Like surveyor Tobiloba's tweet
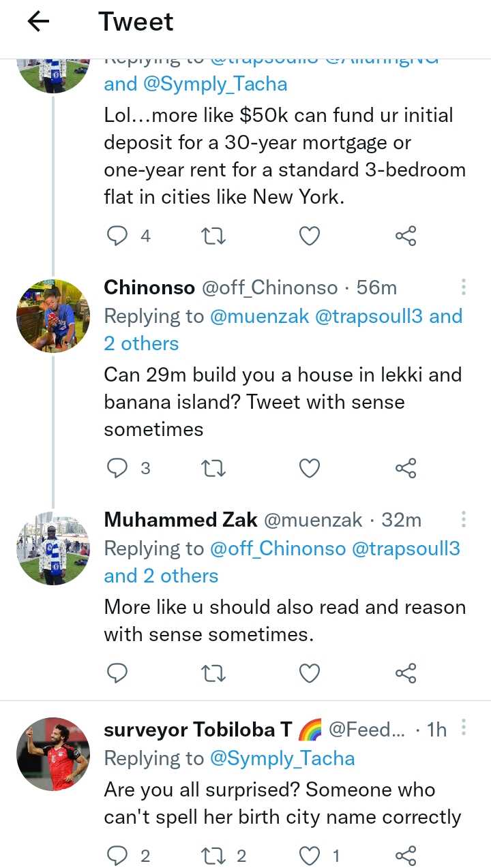This screenshot has height=868, width=491. (310, 856)
